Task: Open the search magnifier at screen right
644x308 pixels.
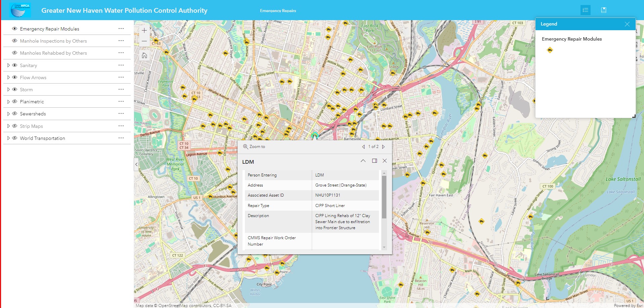Action: pos(637,30)
